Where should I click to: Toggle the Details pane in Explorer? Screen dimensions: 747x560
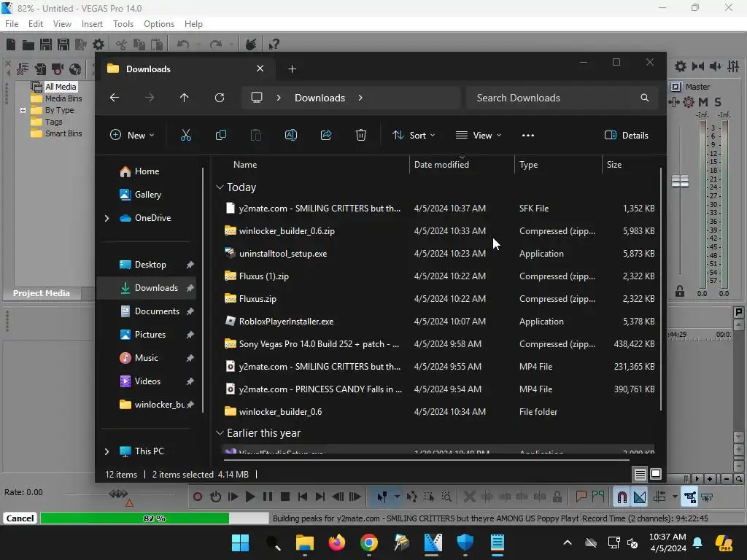(x=626, y=135)
